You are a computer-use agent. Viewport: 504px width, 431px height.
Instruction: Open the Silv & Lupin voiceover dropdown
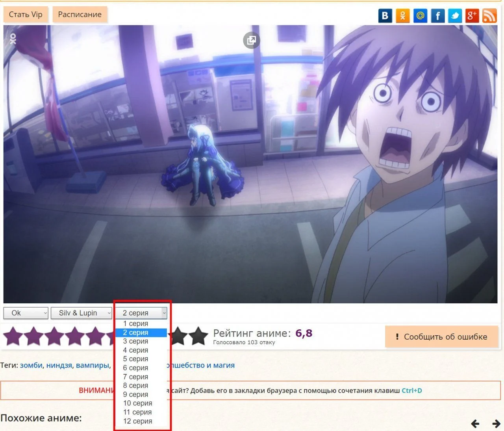coord(82,313)
